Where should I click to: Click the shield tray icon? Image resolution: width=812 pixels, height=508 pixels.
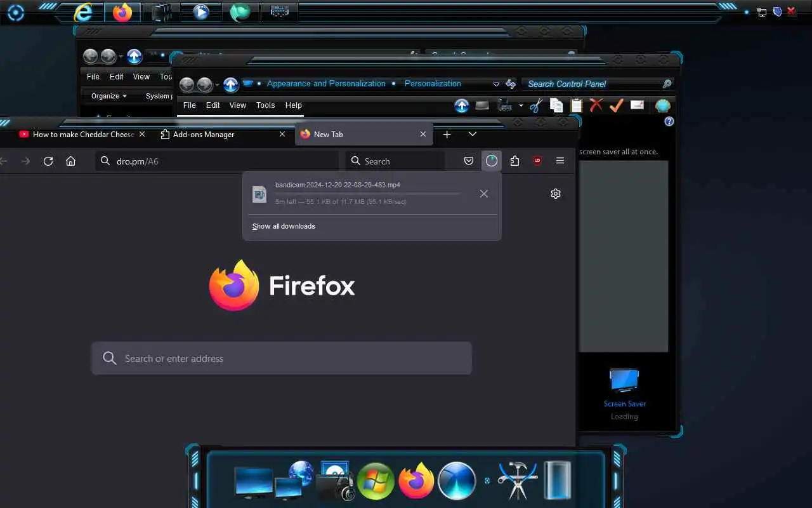tap(777, 11)
